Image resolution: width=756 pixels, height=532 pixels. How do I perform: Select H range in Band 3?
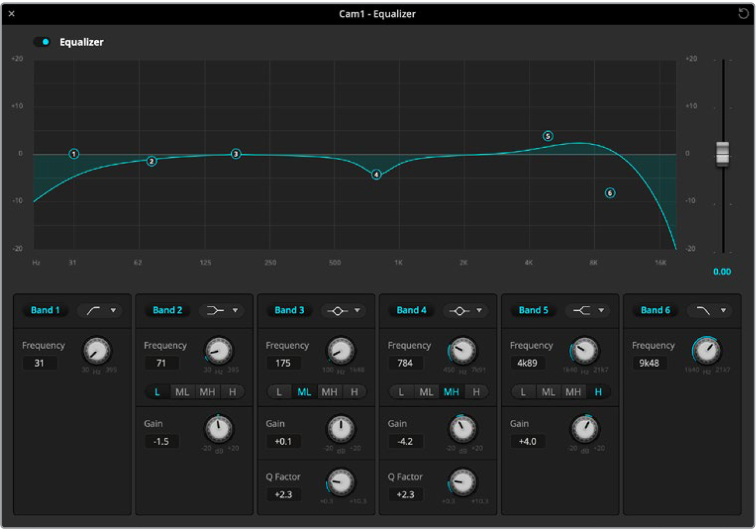pyautogui.click(x=354, y=392)
